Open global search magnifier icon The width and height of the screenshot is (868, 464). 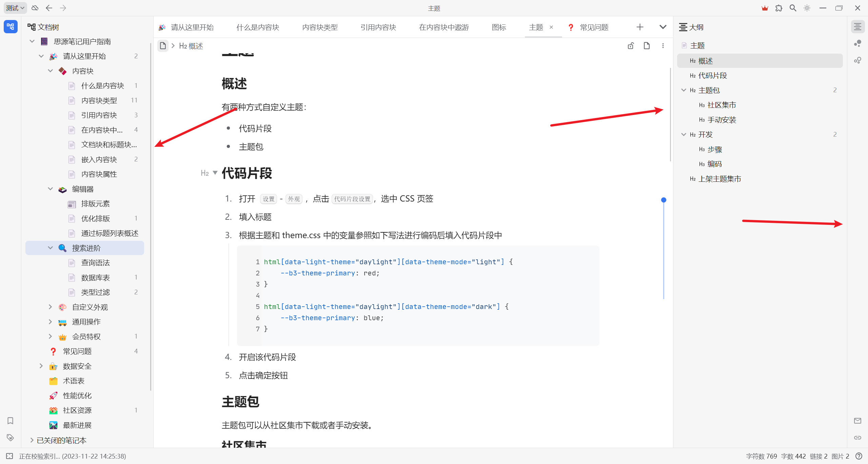pos(793,8)
